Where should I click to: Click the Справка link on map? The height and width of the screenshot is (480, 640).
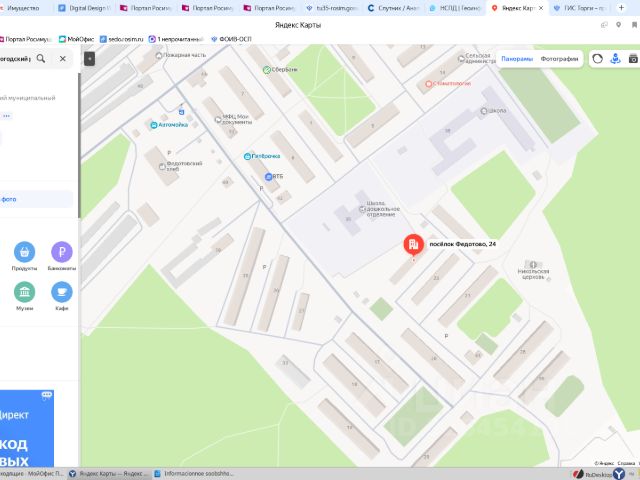tap(626, 463)
